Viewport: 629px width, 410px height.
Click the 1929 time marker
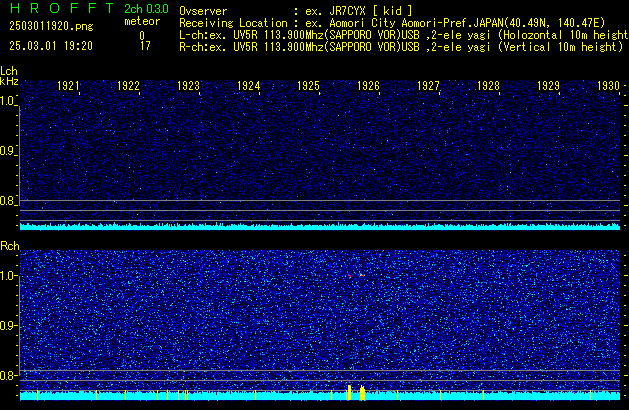pyautogui.click(x=548, y=86)
